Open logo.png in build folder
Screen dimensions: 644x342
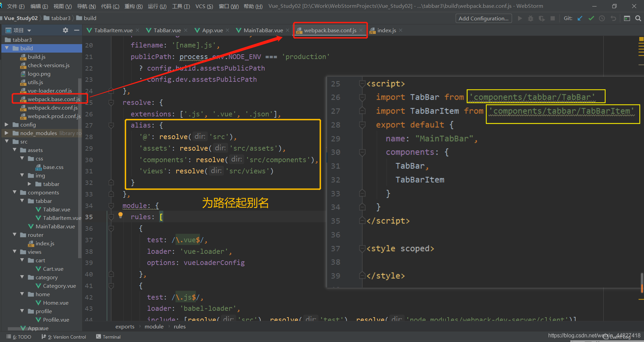(x=35, y=74)
